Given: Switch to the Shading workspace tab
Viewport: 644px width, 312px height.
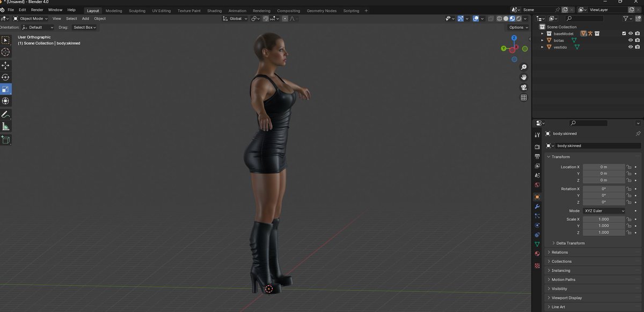Looking at the screenshot, I should tap(214, 11).
